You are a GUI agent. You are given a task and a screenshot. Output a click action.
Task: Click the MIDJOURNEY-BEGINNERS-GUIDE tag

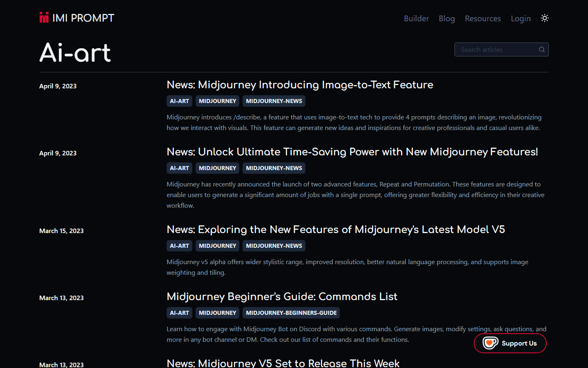tap(291, 313)
